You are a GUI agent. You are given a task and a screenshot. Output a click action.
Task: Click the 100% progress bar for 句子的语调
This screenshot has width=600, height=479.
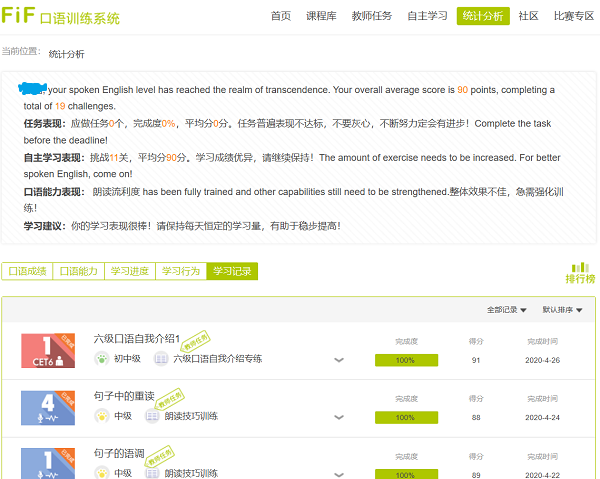pos(406,474)
